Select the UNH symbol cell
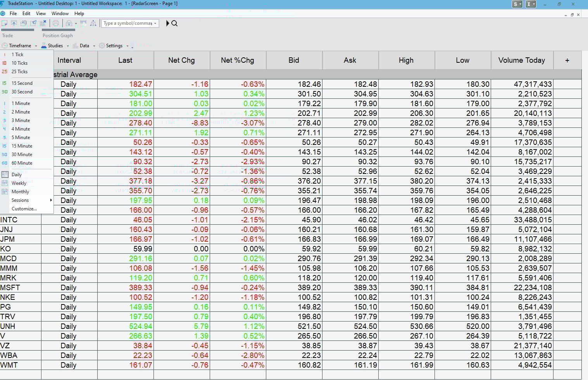 [x=21, y=327]
